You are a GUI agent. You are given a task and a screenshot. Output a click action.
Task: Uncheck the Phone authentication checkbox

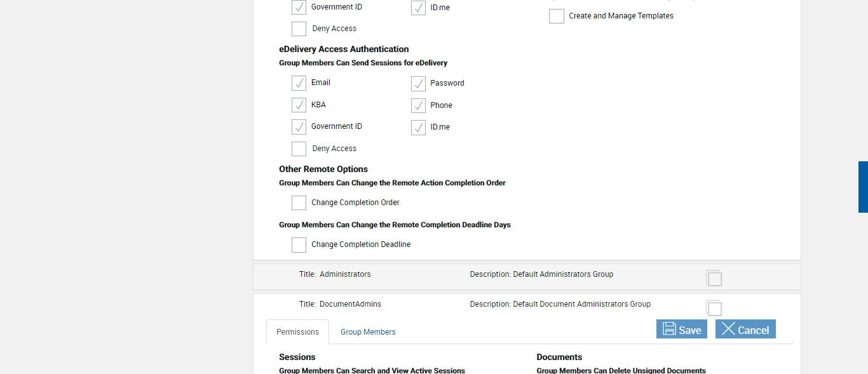point(418,105)
